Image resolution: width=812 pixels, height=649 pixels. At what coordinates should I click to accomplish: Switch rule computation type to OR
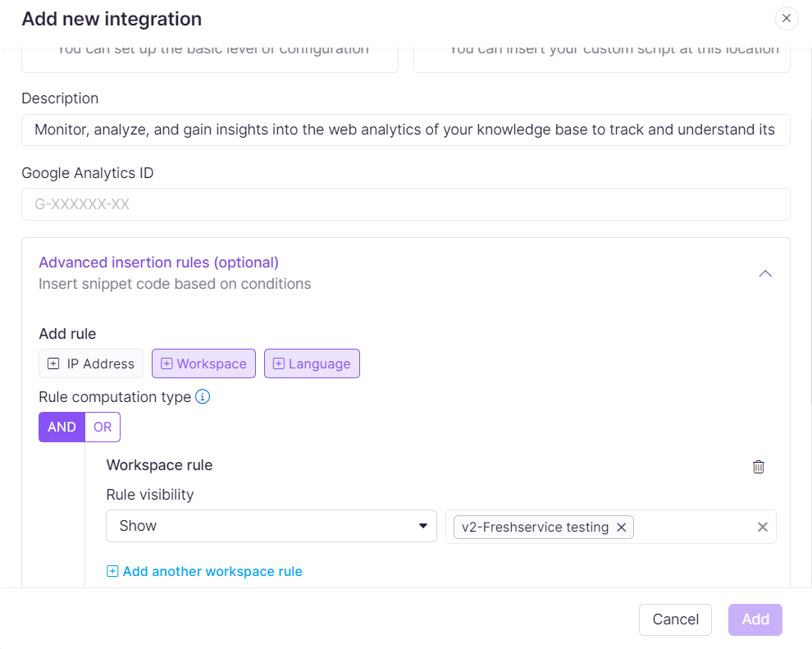click(x=103, y=427)
